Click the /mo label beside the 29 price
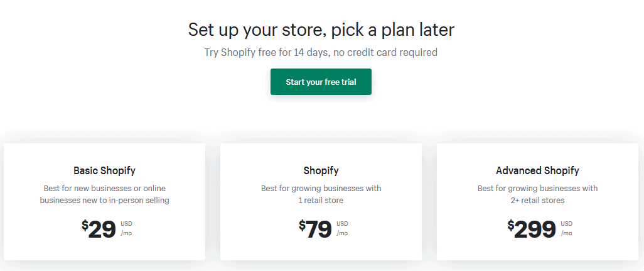The height and width of the screenshot is (271, 644). click(126, 233)
